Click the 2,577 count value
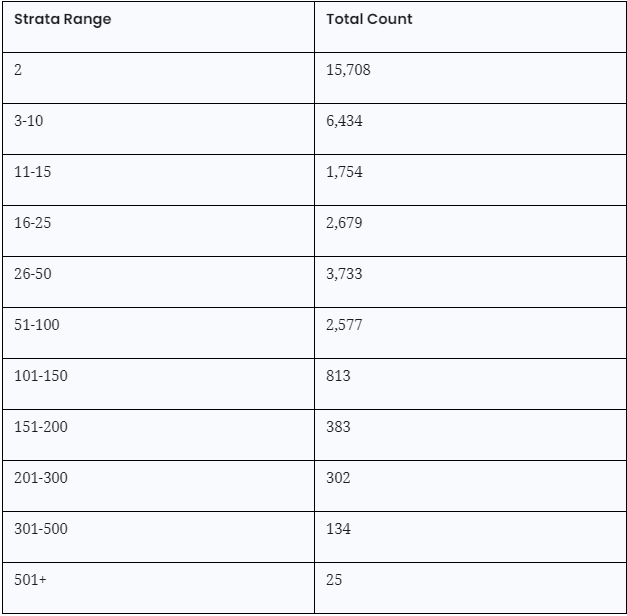This screenshot has width=627, height=616. (x=344, y=325)
